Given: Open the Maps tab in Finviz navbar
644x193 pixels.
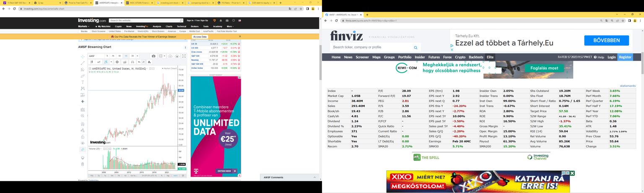Looking at the screenshot, I should tap(377, 57).
